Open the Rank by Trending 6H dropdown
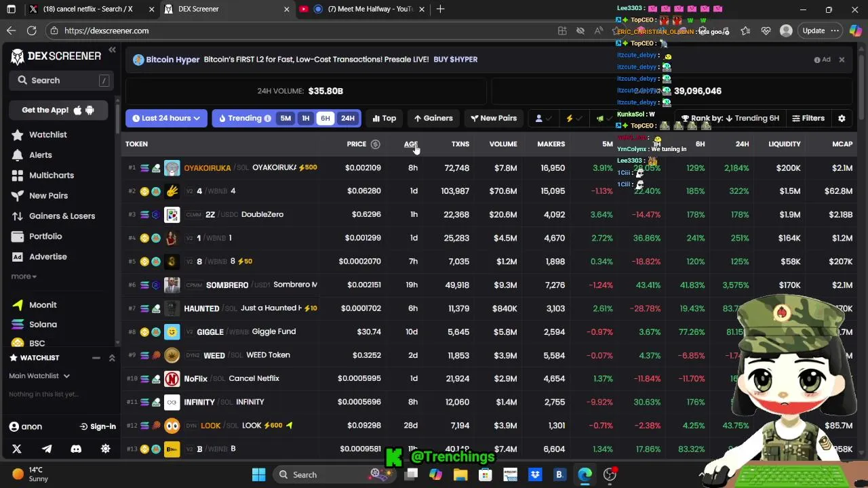Image resolution: width=868 pixels, height=488 pixels. pos(730,118)
